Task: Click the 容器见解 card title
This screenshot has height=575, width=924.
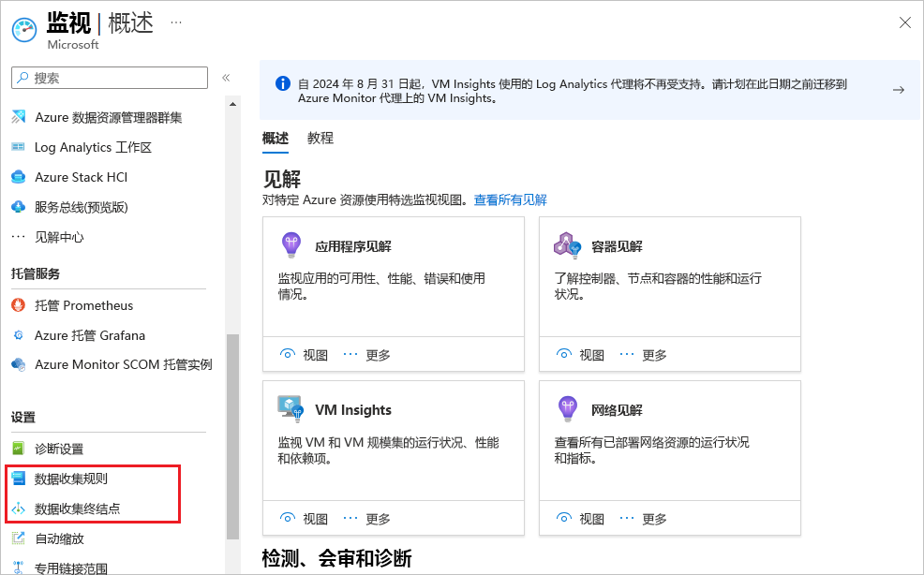Action: click(x=617, y=246)
